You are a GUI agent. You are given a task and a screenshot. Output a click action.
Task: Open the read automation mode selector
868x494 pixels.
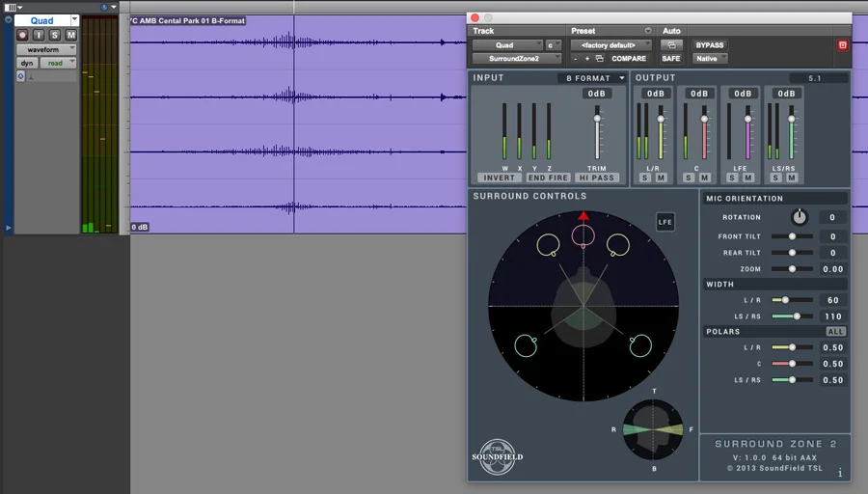pyautogui.click(x=58, y=63)
